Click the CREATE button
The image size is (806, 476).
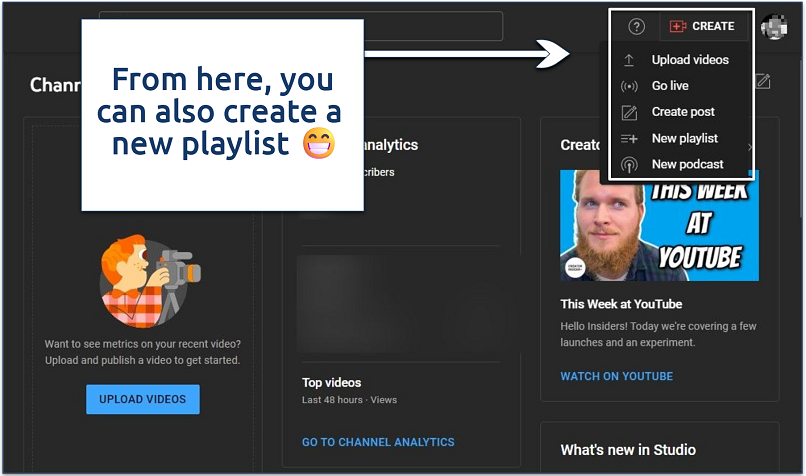click(703, 27)
